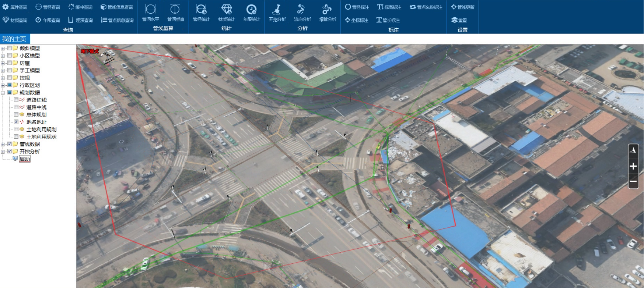Viewport: 644px width, 288px height.
Task: Uncheck the 地名地址 layer checkbox
Action: pos(16,122)
